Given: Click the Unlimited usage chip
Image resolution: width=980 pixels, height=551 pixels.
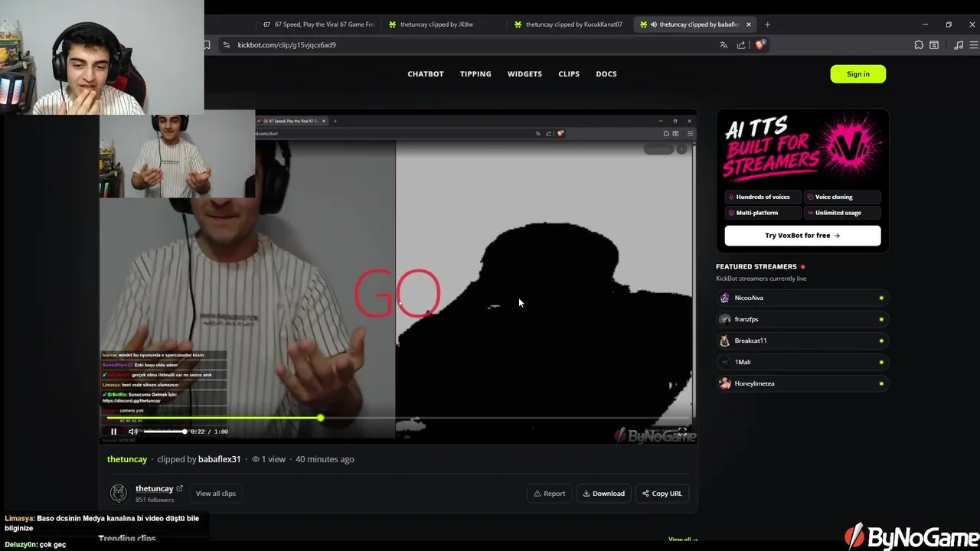Looking at the screenshot, I should click(841, 213).
